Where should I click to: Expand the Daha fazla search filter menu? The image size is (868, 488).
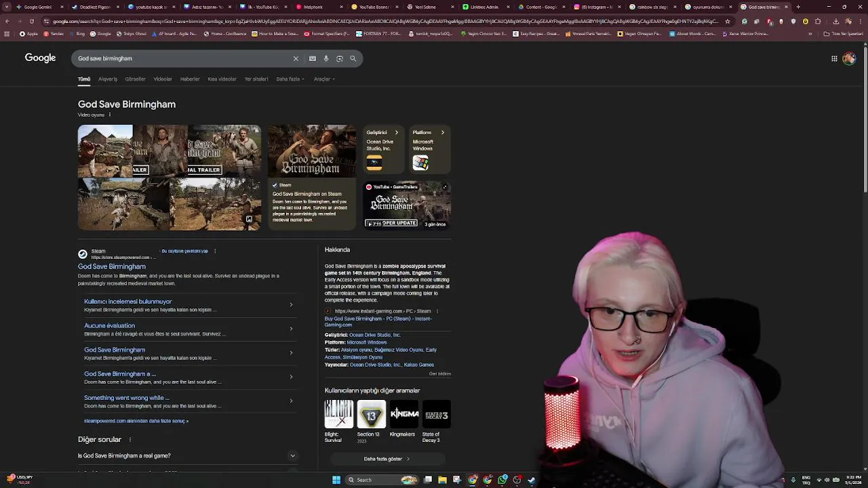click(290, 79)
